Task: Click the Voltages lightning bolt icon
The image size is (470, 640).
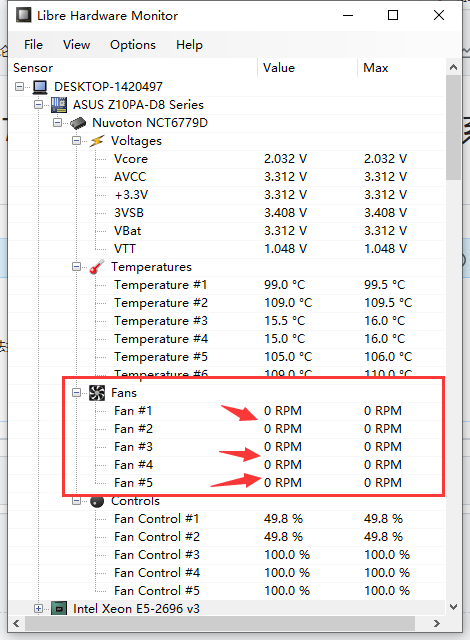Action: point(97,141)
